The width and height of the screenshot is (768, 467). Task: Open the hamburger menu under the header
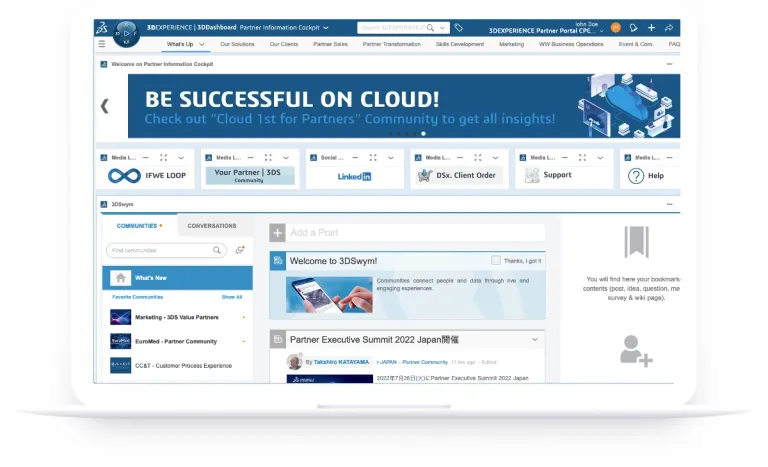(x=102, y=44)
